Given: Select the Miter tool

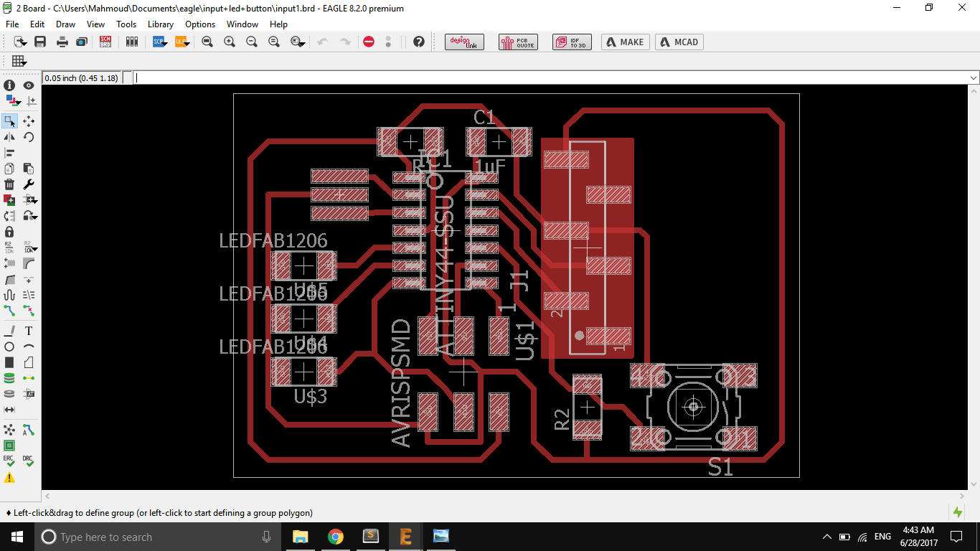Looking at the screenshot, I should pyautogui.click(x=29, y=263).
